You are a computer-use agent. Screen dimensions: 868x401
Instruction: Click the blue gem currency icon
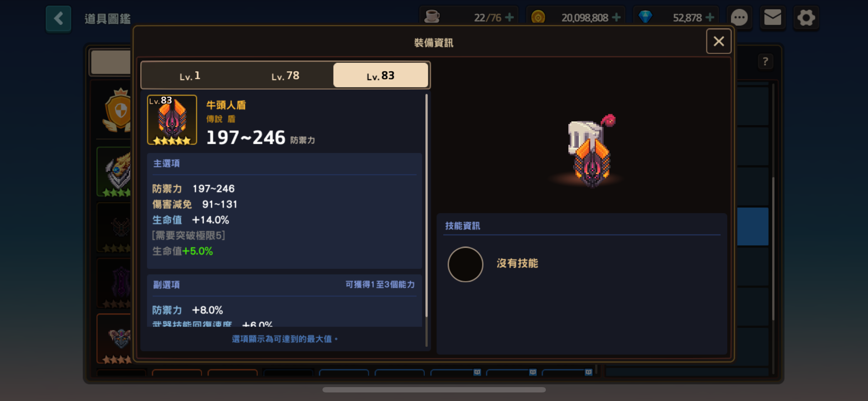click(x=645, y=17)
